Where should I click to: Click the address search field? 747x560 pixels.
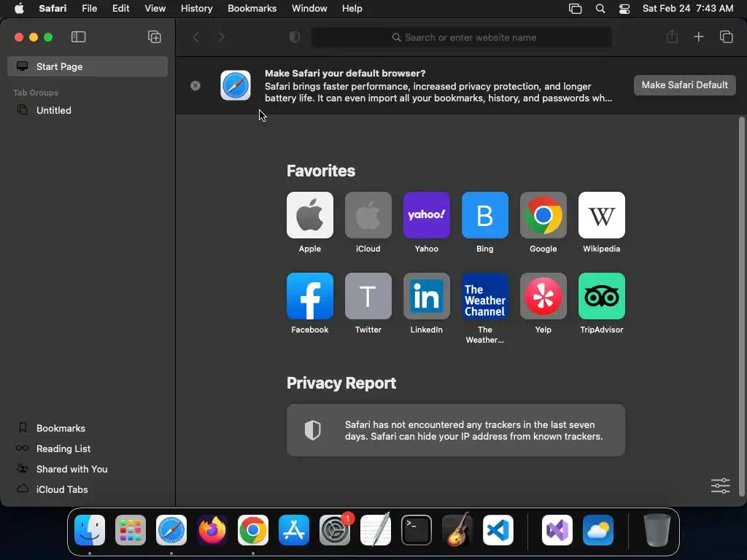tap(461, 37)
